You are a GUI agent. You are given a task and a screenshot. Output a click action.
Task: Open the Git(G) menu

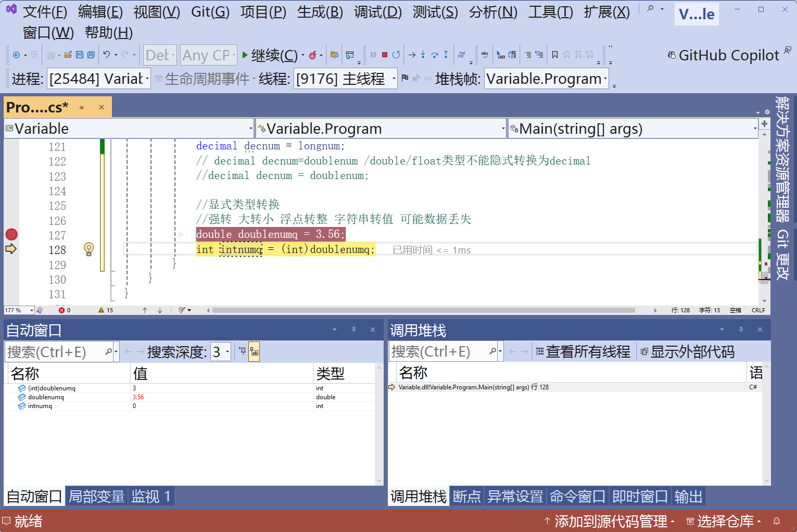click(210, 12)
